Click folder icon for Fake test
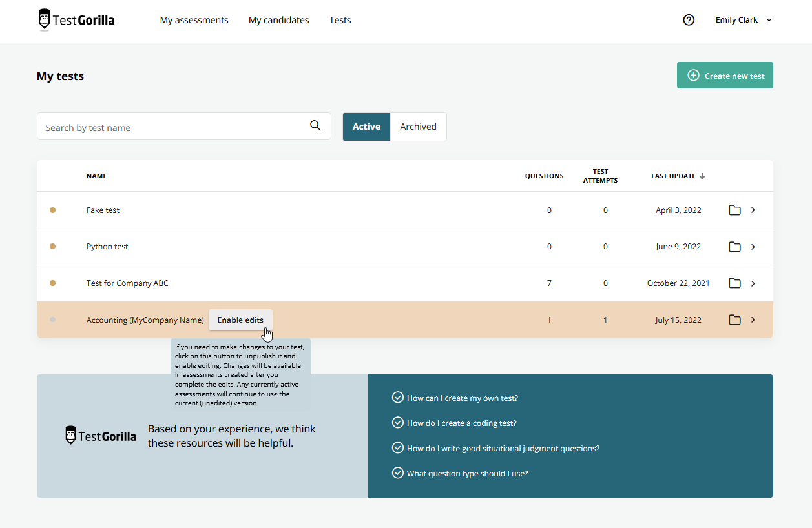812x528 pixels. pyautogui.click(x=734, y=210)
